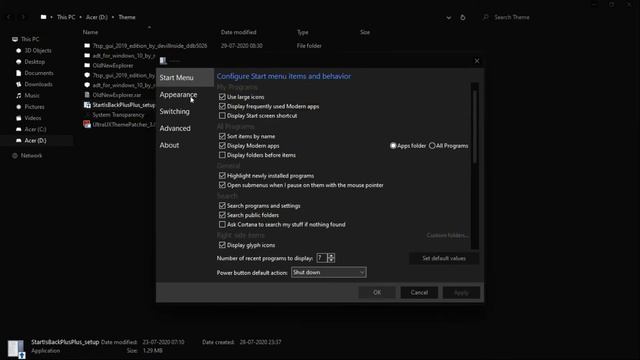Open Music folder in Explorer sidebar
Screen dimensions: 640x360
click(x=32, y=96)
